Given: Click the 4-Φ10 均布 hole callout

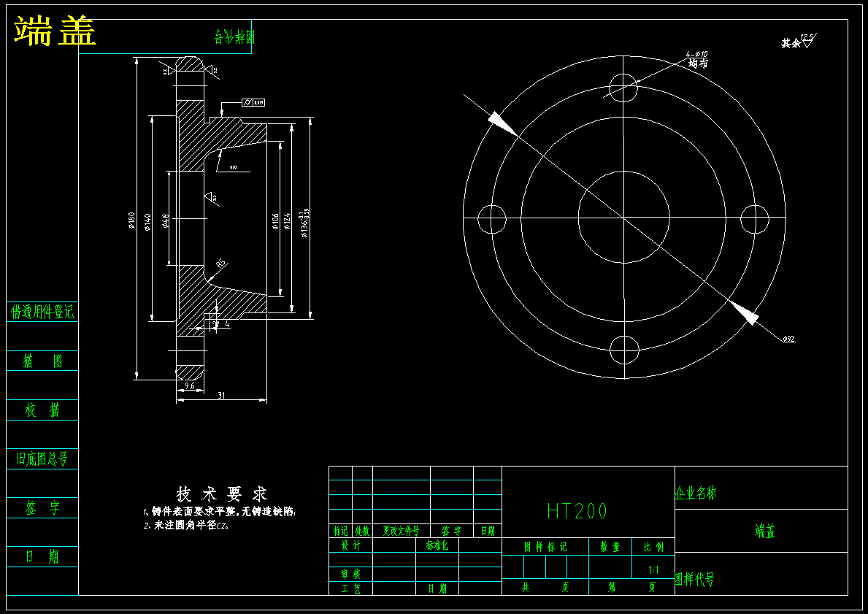Looking at the screenshot, I should point(697,58).
